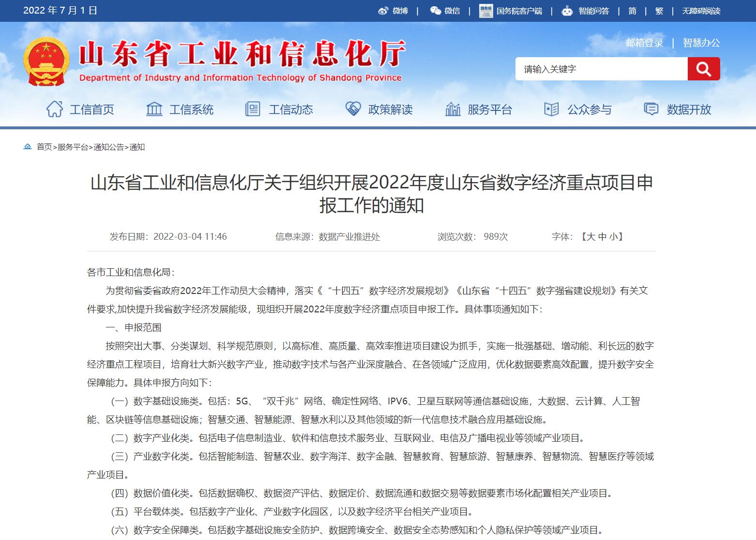Image resolution: width=756 pixels, height=540 pixels.
Task: Set font size to large 大
Action: pyautogui.click(x=591, y=237)
